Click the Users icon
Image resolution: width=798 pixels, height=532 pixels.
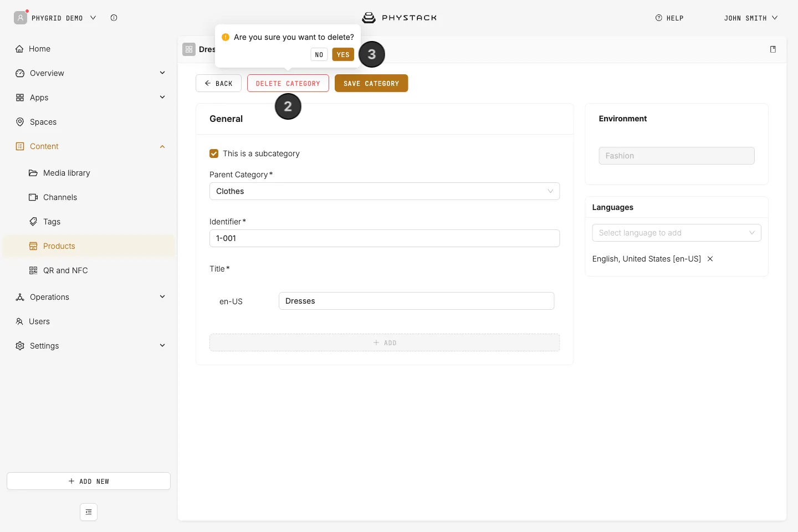[x=19, y=321]
